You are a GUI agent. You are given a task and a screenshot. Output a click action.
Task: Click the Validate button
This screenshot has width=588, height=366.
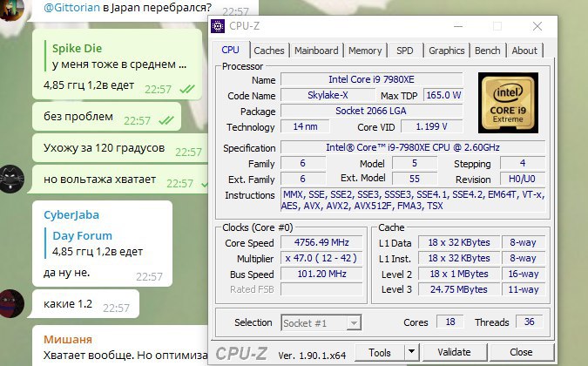click(454, 353)
